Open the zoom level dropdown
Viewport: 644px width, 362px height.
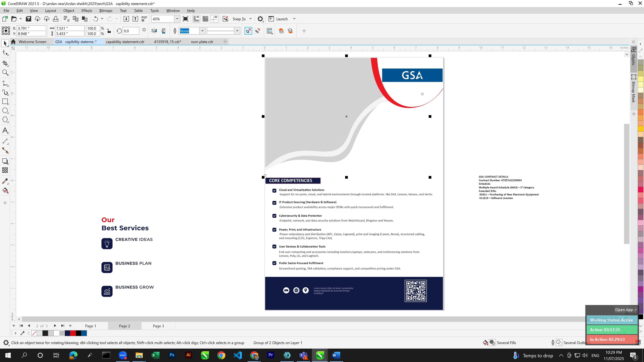(x=177, y=19)
